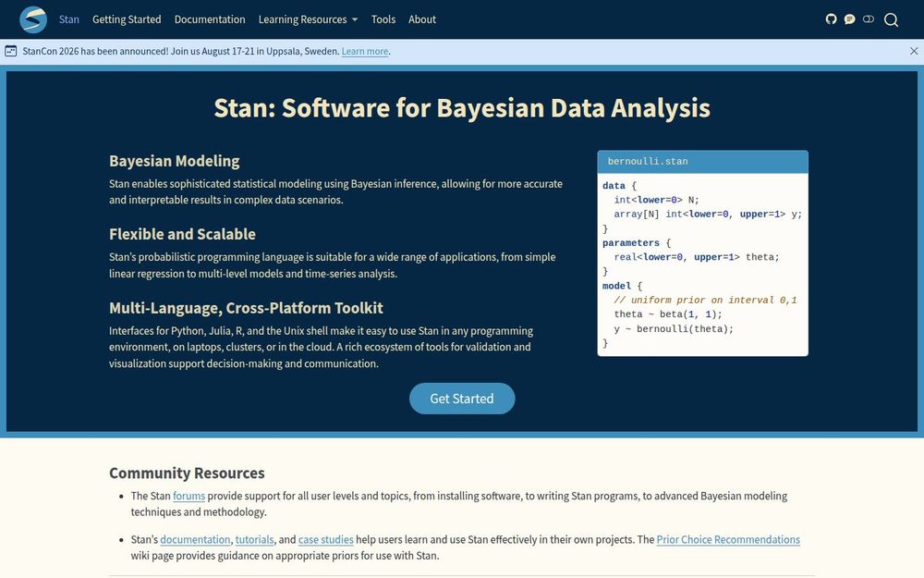Click the 'Stan: Software for Bayesian Data Analysis' title
Image resolution: width=924 pixels, height=578 pixels.
pyautogui.click(x=462, y=108)
